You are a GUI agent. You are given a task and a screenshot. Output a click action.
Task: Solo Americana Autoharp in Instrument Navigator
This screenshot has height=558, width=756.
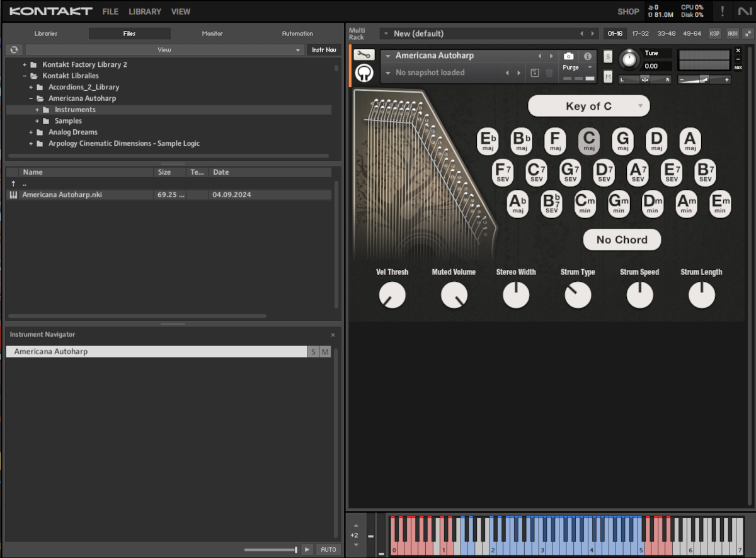(313, 352)
